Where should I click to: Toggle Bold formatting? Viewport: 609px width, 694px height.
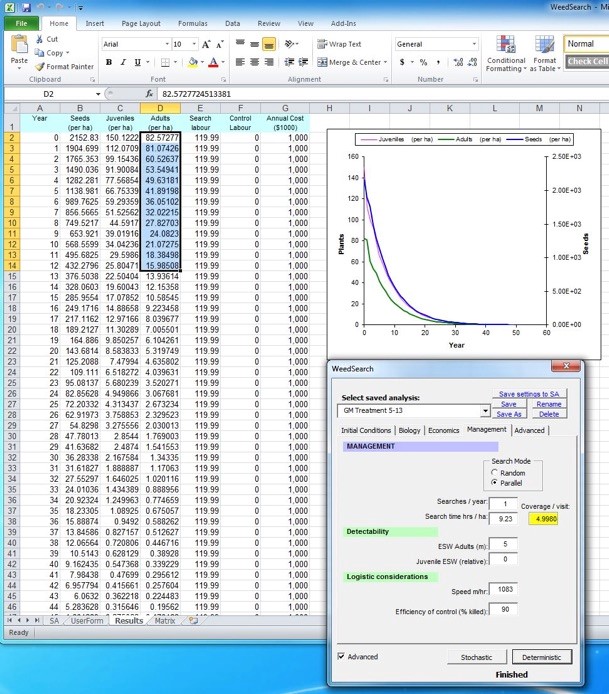click(x=108, y=62)
